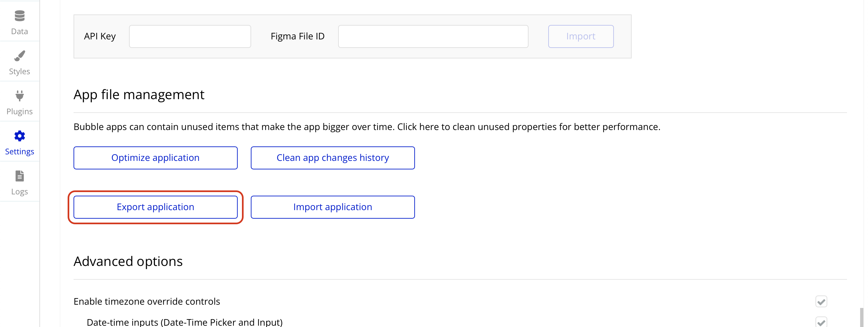Click the Settings sidebar label
Image resolution: width=868 pixels, height=327 pixels.
(x=20, y=152)
